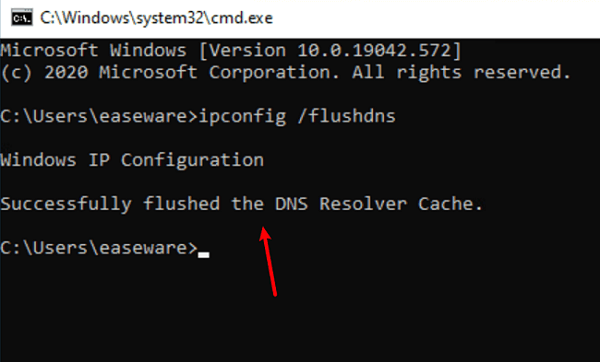
Task: Click the ipconfig /flushdns command text
Action: click(x=297, y=116)
